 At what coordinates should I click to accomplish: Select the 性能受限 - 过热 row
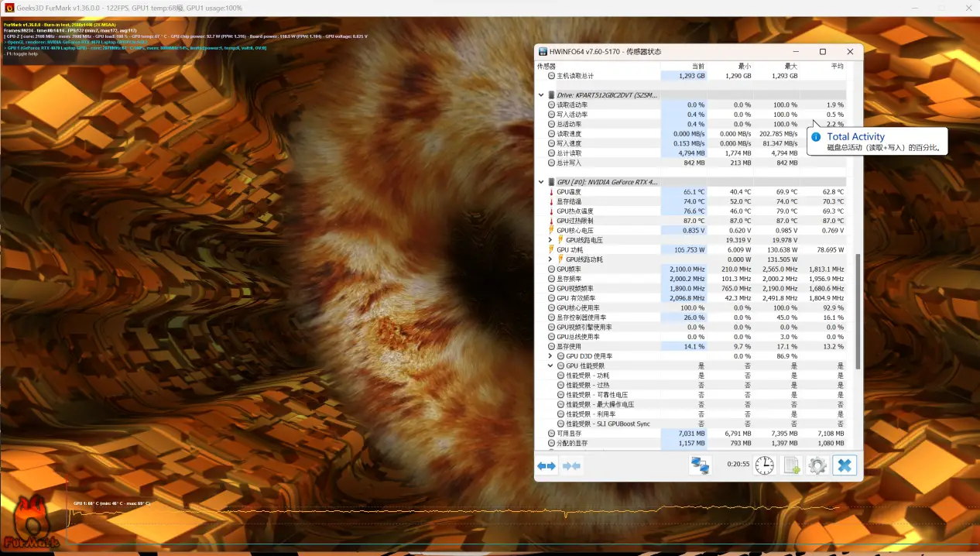pyautogui.click(x=691, y=385)
